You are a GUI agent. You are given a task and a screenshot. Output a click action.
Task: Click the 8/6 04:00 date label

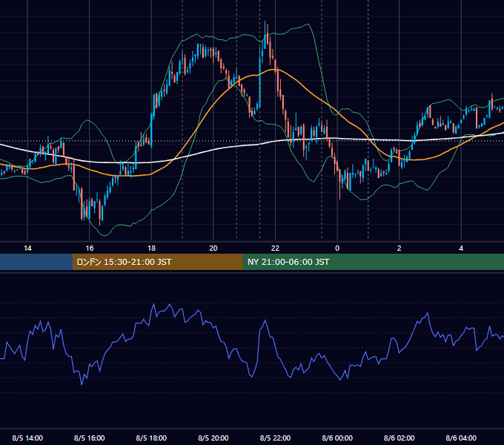(x=461, y=438)
